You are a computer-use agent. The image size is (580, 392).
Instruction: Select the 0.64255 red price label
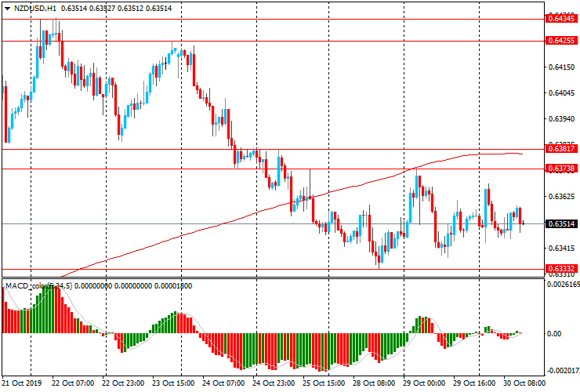(561, 40)
